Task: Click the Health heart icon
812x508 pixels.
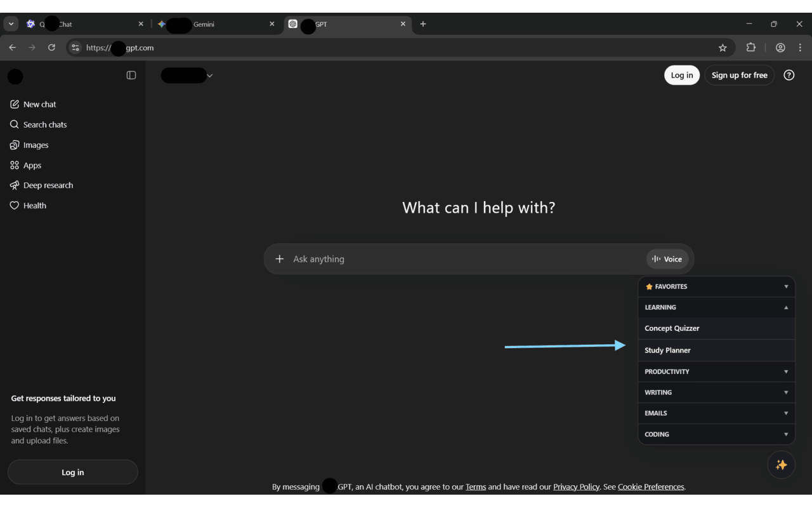Action: [15, 206]
